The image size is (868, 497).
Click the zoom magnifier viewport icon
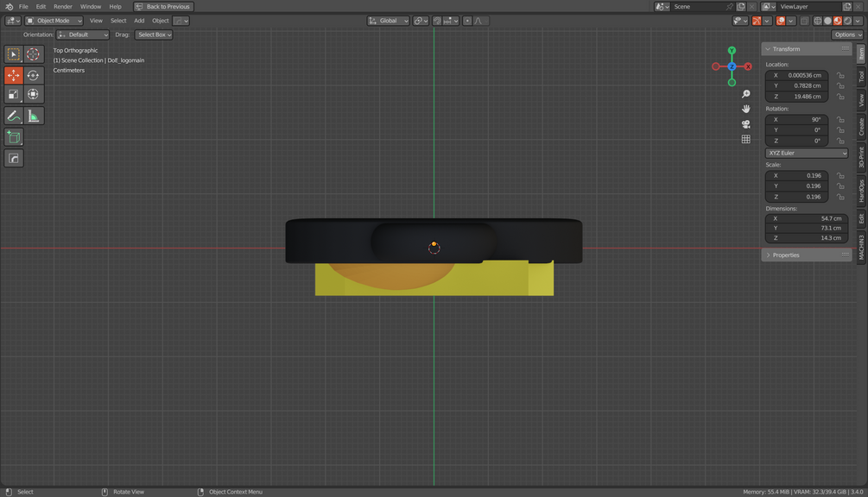[745, 94]
